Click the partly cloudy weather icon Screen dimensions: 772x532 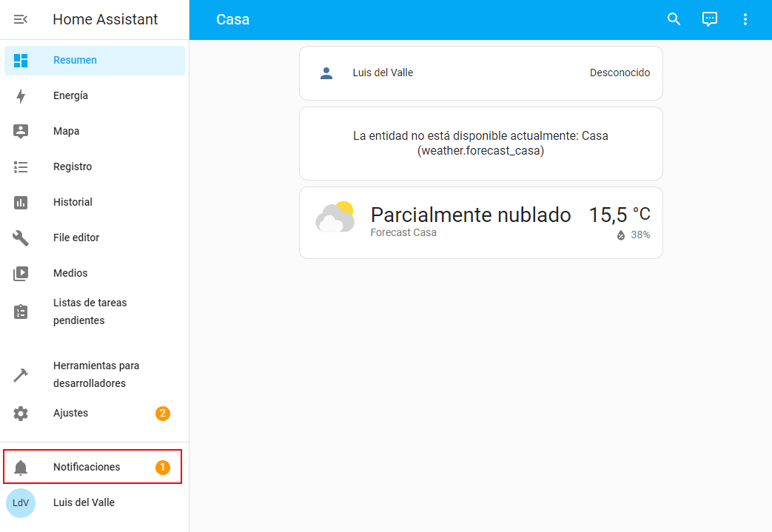pyautogui.click(x=335, y=217)
